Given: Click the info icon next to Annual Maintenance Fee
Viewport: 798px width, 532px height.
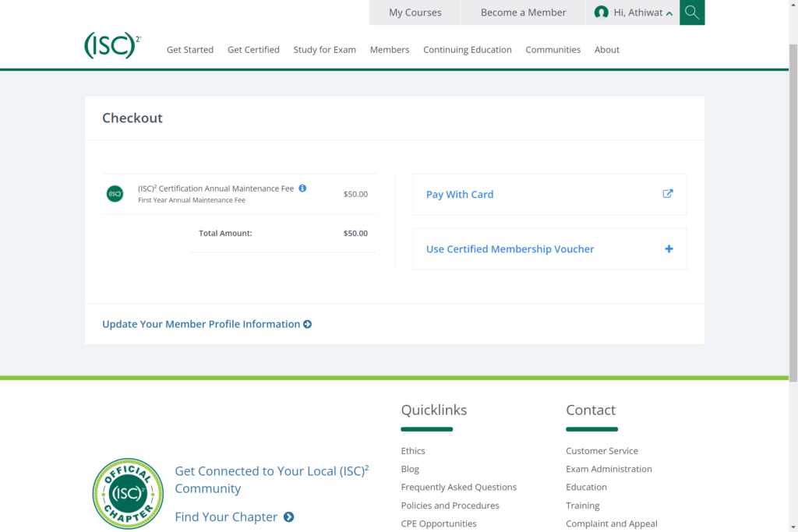Looking at the screenshot, I should (x=302, y=188).
